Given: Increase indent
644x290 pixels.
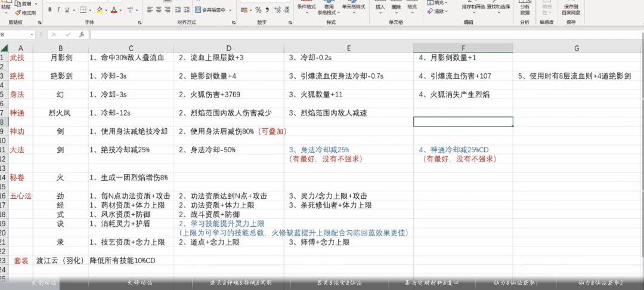Looking at the screenshot, I should coord(187,10).
